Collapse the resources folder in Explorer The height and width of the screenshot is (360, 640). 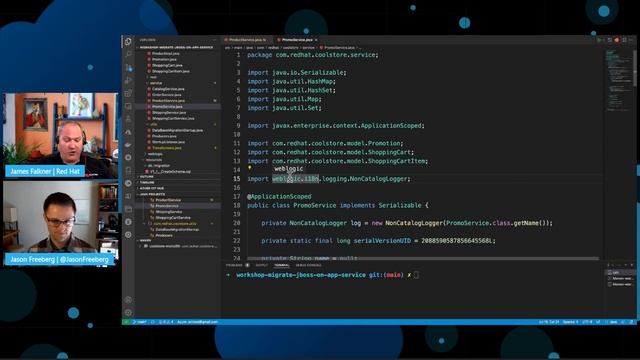tap(154, 160)
